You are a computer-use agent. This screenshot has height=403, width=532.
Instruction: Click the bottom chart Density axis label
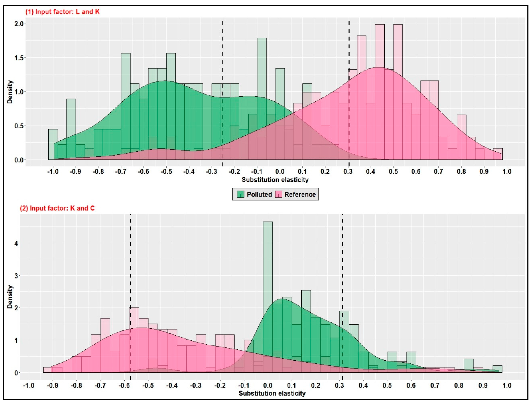click(x=10, y=297)
